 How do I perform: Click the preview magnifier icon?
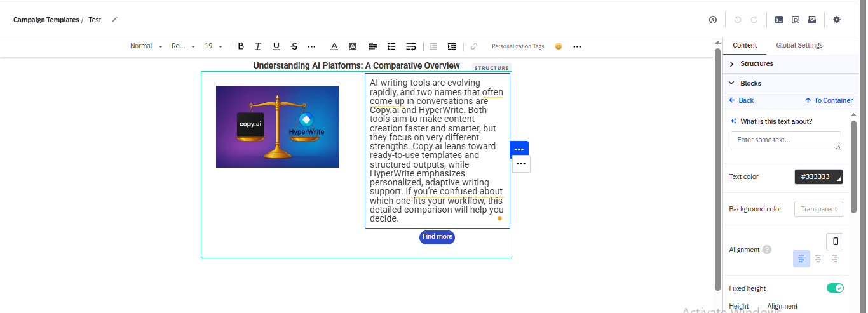point(795,20)
